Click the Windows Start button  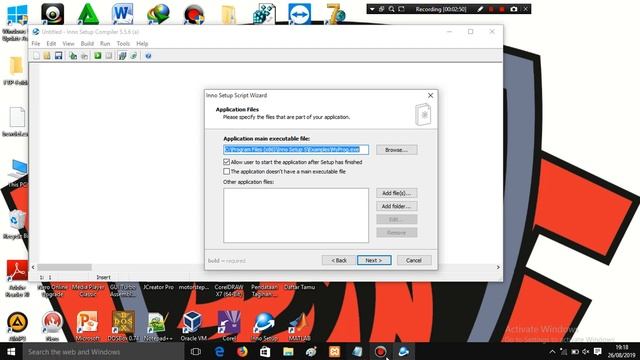pyautogui.click(x=11, y=351)
